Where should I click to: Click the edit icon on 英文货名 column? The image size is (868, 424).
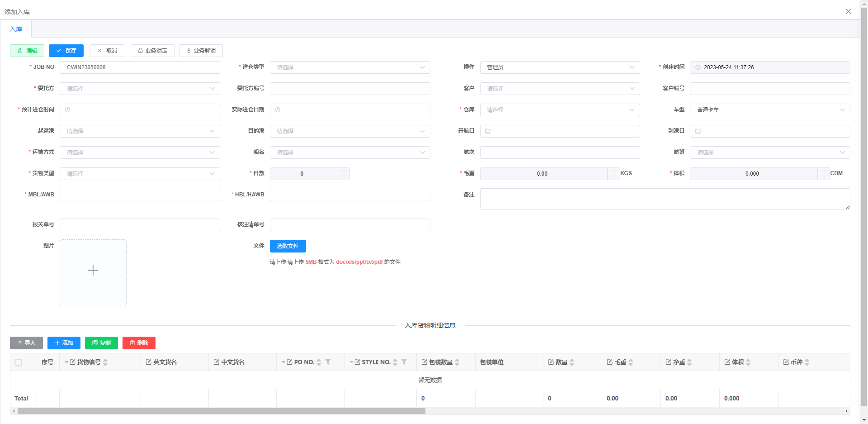(x=148, y=362)
